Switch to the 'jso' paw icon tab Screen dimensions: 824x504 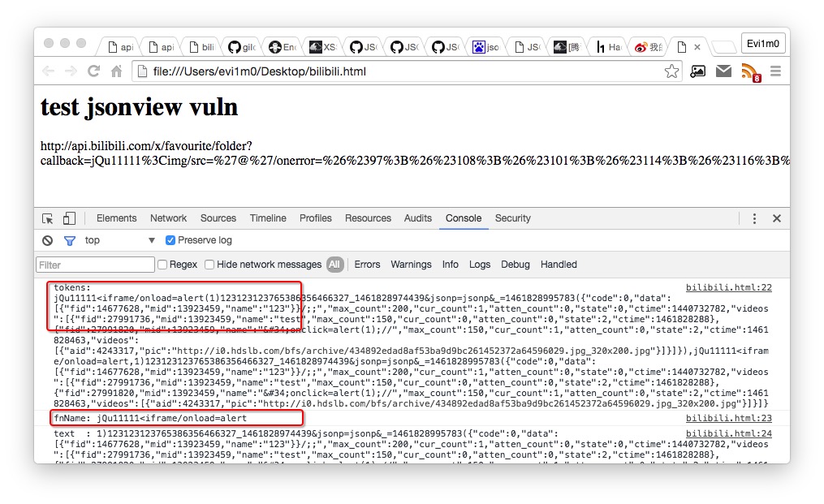pyautogui.click(x=485, y=47)
